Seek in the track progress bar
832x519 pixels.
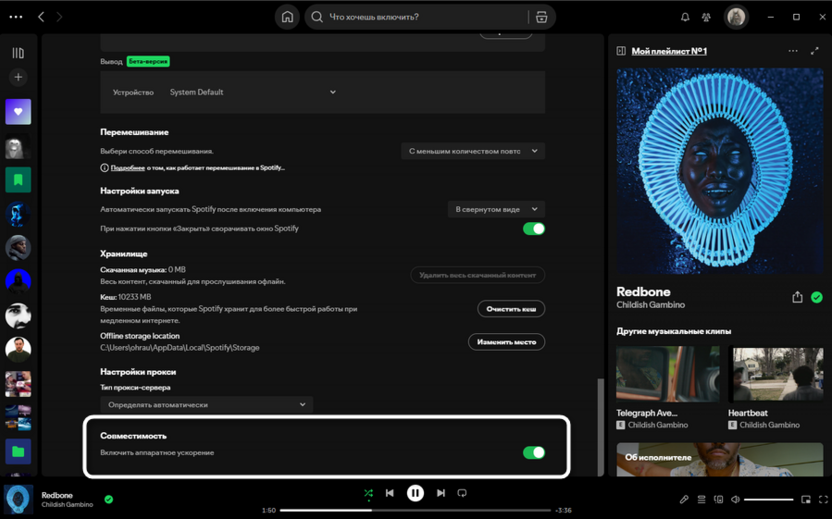coord(415,510)
